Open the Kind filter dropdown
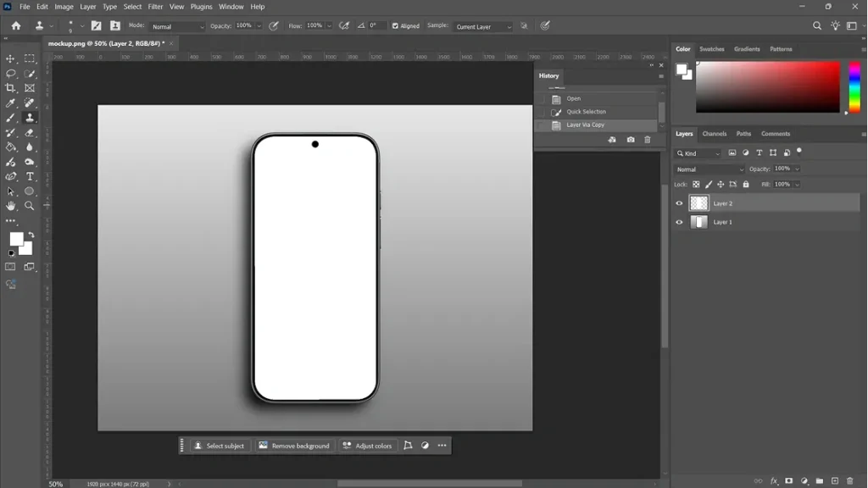This screenshot has height=488, width=868. tap(698, 153)
